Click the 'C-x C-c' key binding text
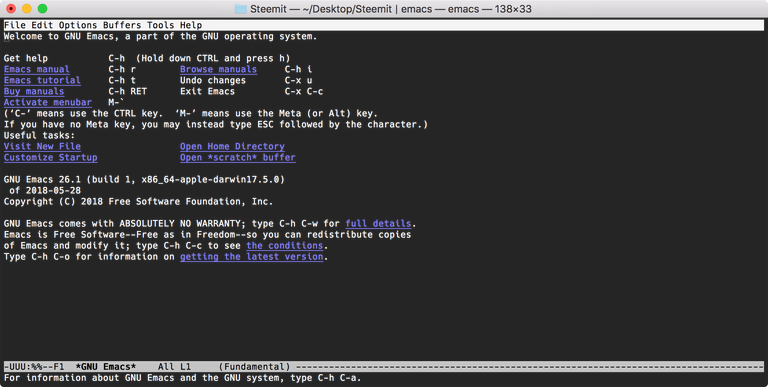 (x=304, y=92)
